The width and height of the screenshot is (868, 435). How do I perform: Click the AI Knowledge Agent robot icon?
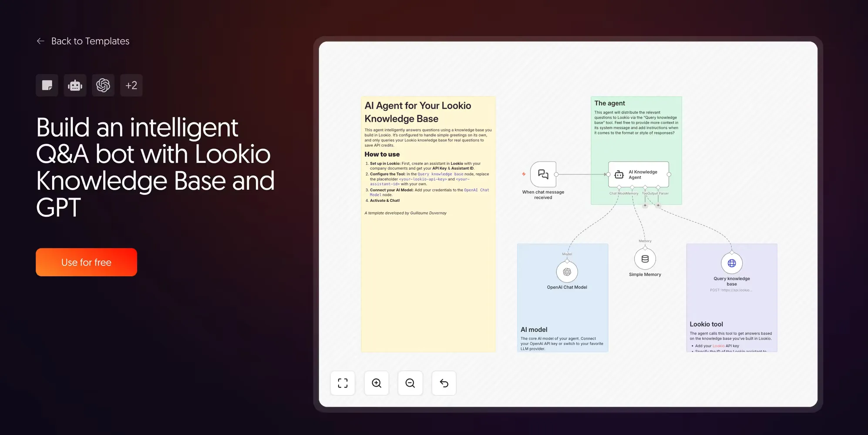coord(619,174)
